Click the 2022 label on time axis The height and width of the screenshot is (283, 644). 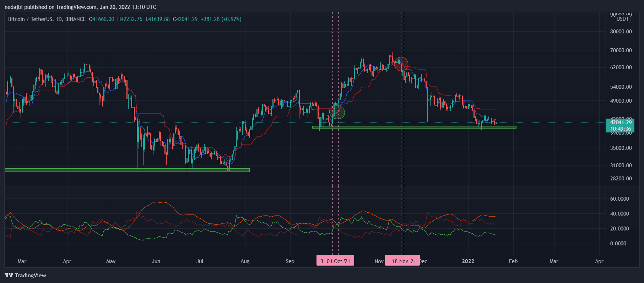[468, 261]
